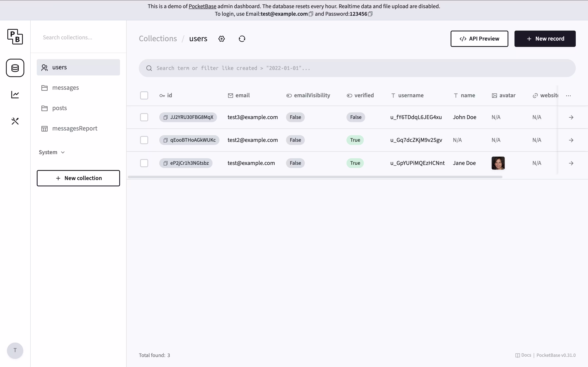This screenshot has height=367, width=588.
Task: Copy the demo password icon
Action: [x=370, y=14]
